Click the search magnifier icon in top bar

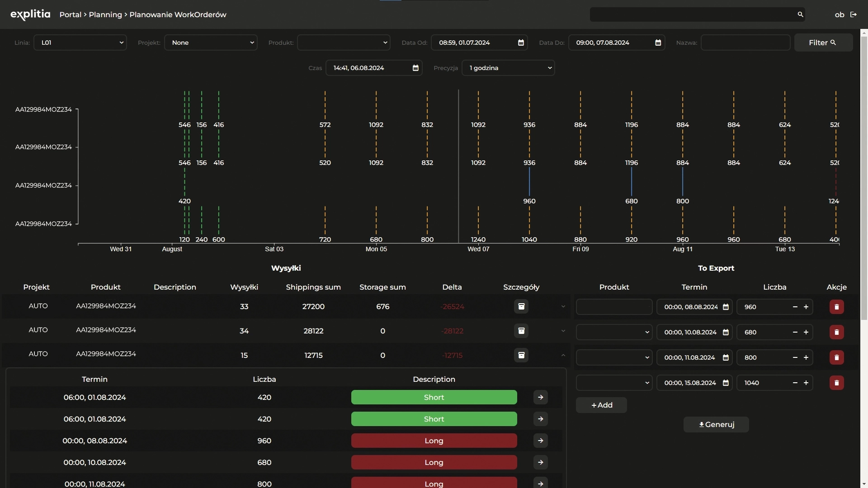(x=800, y=14)
